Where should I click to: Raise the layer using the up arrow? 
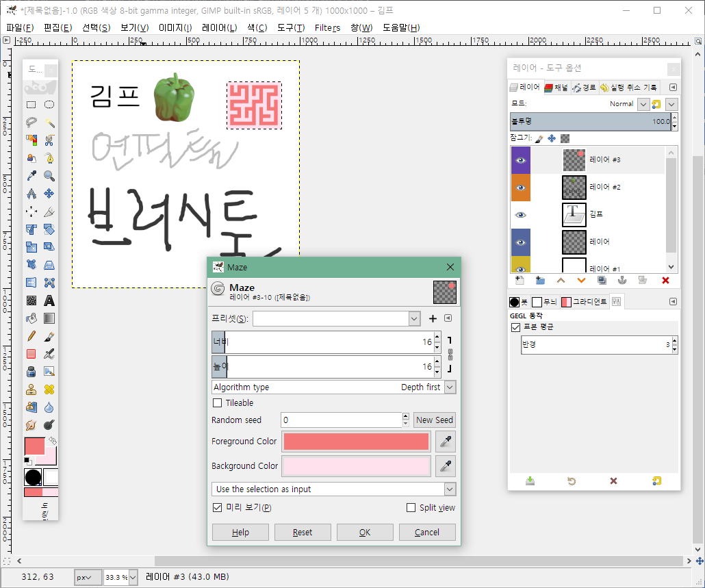pos(561,281)
